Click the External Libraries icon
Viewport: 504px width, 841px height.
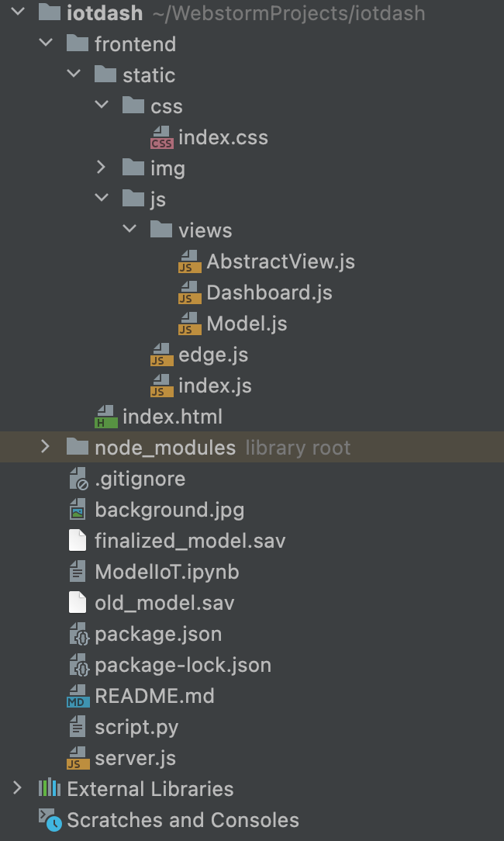[50, 789]
